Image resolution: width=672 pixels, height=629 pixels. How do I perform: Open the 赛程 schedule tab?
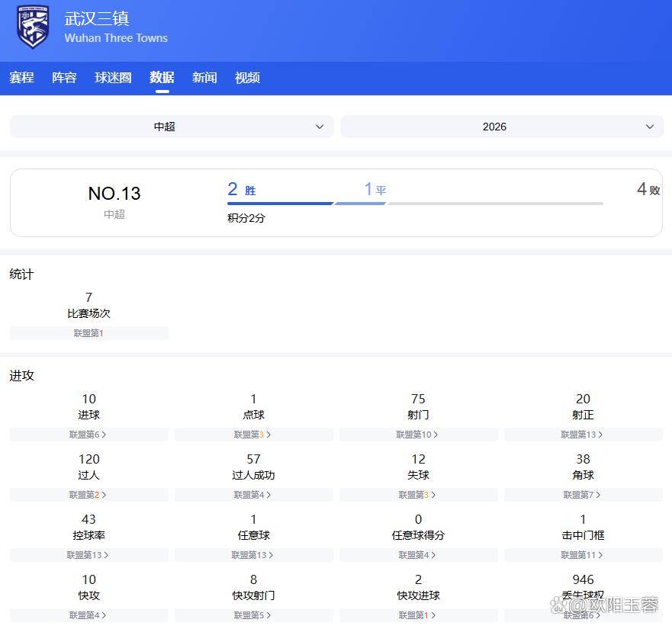(x=21, y=78)
